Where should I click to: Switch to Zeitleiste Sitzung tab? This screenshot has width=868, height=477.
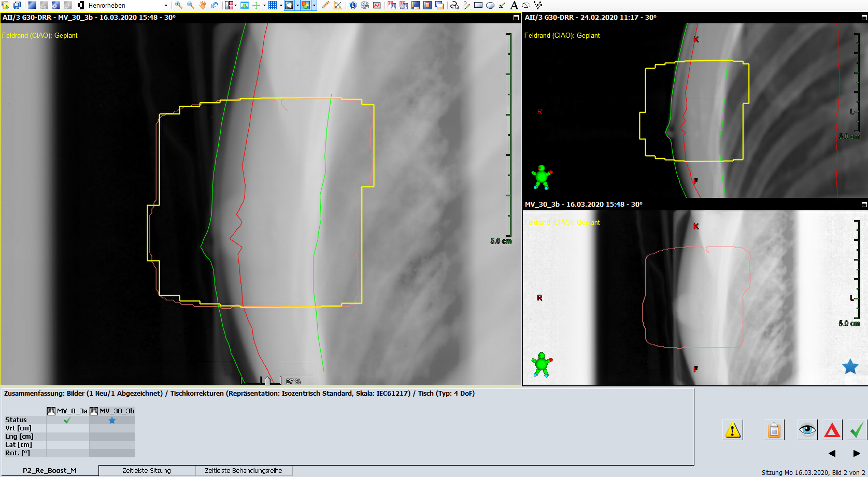pos(147,471)
